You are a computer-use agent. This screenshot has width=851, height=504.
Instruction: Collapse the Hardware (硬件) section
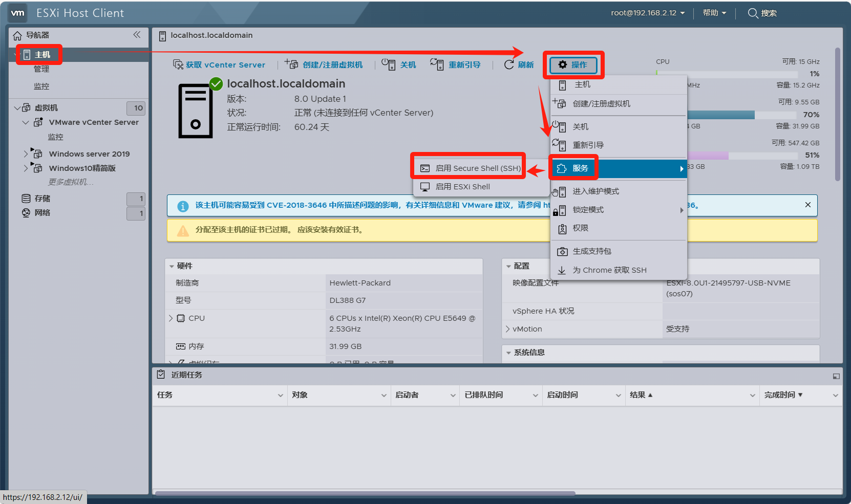pyautogui.click(x=172, y=266)
